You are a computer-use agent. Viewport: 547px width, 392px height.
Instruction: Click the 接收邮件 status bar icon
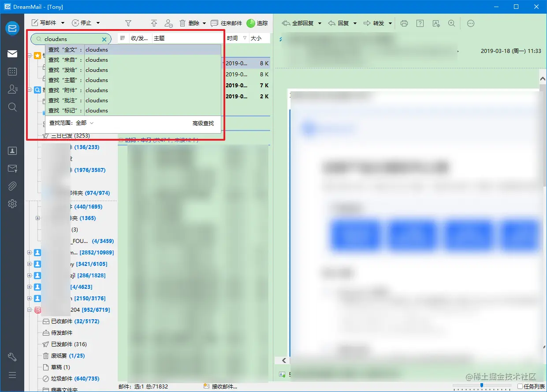point(206,386)
